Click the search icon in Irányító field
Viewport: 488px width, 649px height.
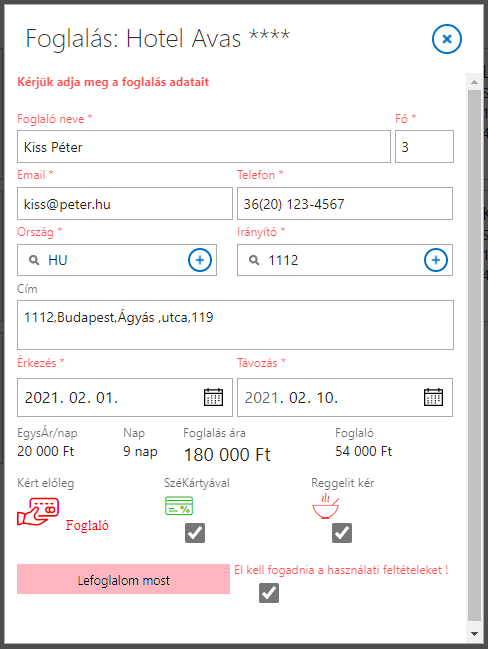tap(254, 260)
